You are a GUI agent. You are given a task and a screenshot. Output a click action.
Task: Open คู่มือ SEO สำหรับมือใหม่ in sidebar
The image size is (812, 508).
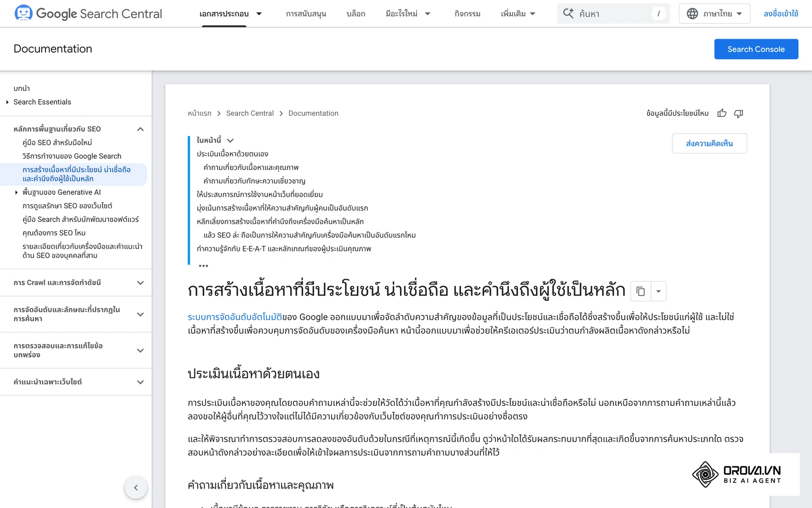[57, 143]
